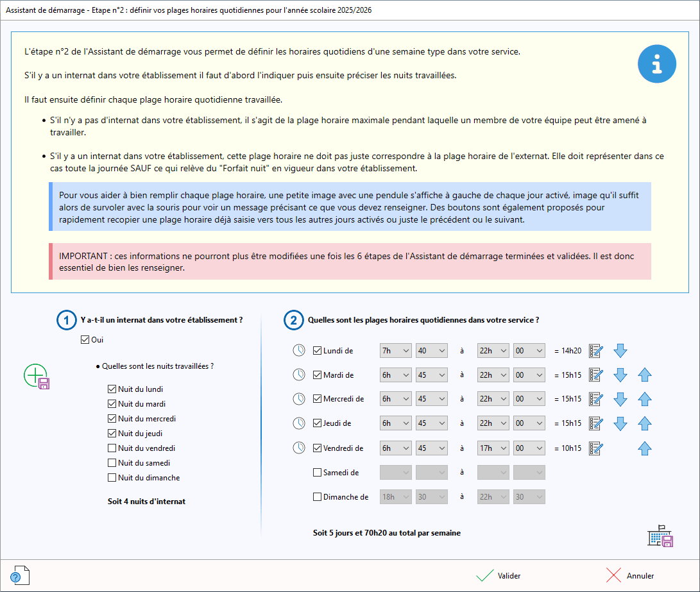Enable the Samedi de checkbox
700x592 pixels.
click(317, 473)
